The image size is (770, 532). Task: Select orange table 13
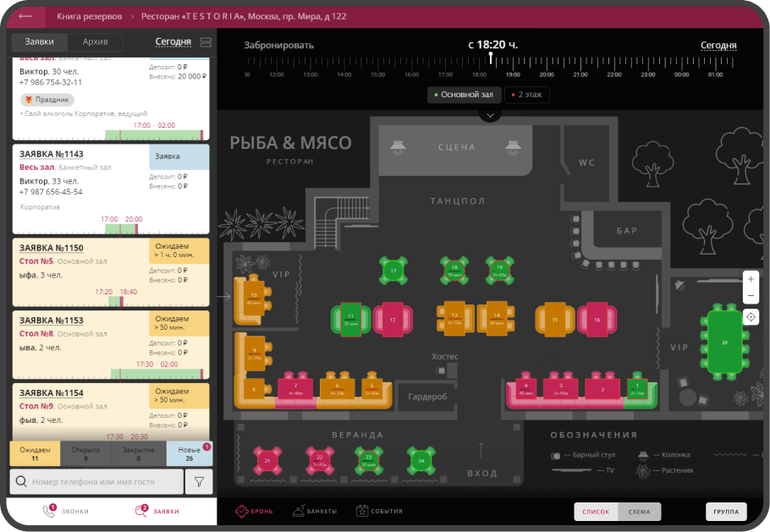pyautogui.click(x=454, y=319)
